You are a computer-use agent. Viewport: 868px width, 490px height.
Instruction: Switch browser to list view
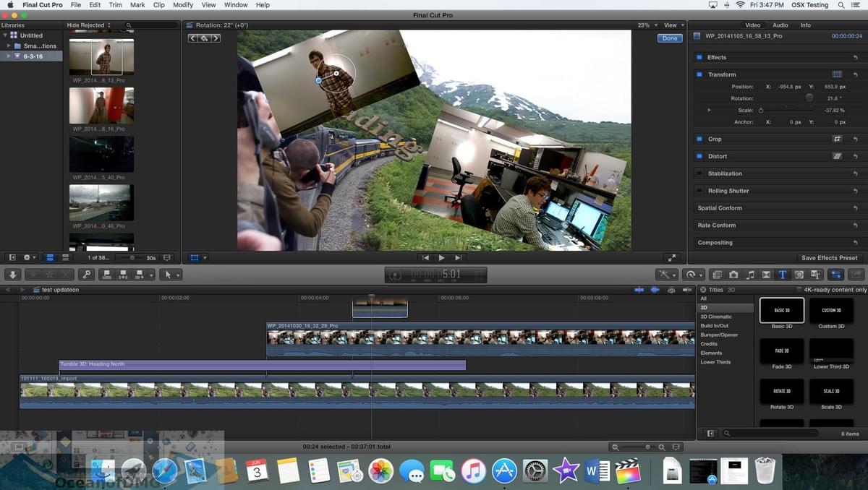[65, 257]
